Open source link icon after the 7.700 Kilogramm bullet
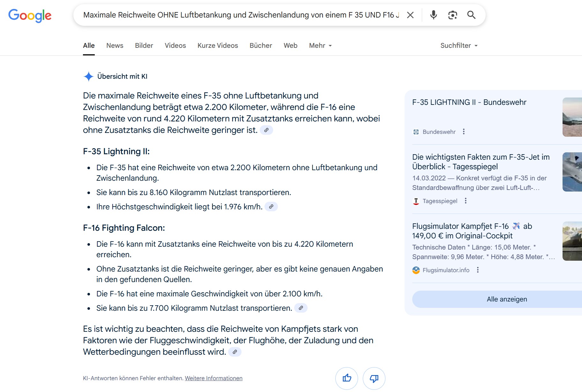This screenshot has height=392, width=582. pyautogui.click(x=301, y=308)
